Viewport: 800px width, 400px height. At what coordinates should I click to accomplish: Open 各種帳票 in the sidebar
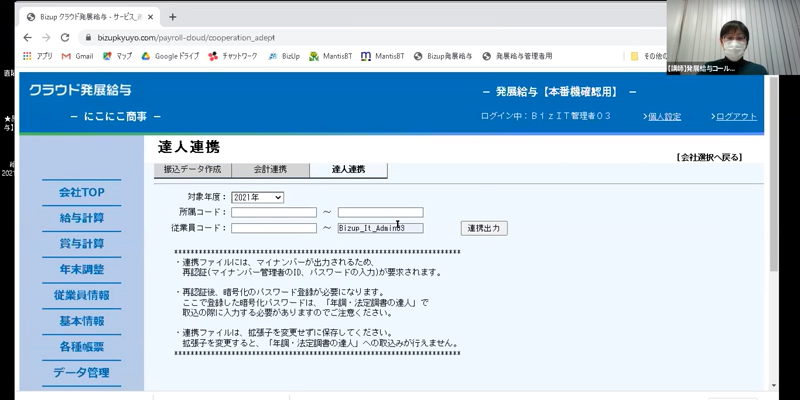tap(82, 347)
